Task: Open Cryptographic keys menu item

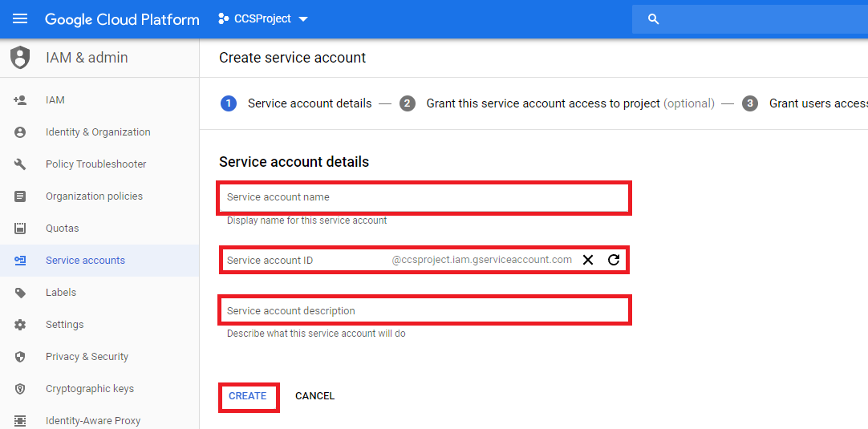Action: coord(90,389)
